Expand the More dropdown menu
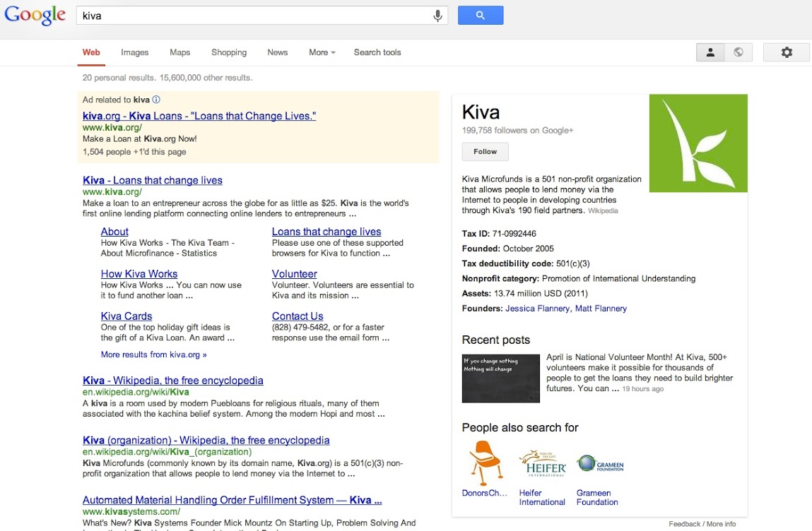This screenshot has width=812, height=531. (x=322, y=52)
